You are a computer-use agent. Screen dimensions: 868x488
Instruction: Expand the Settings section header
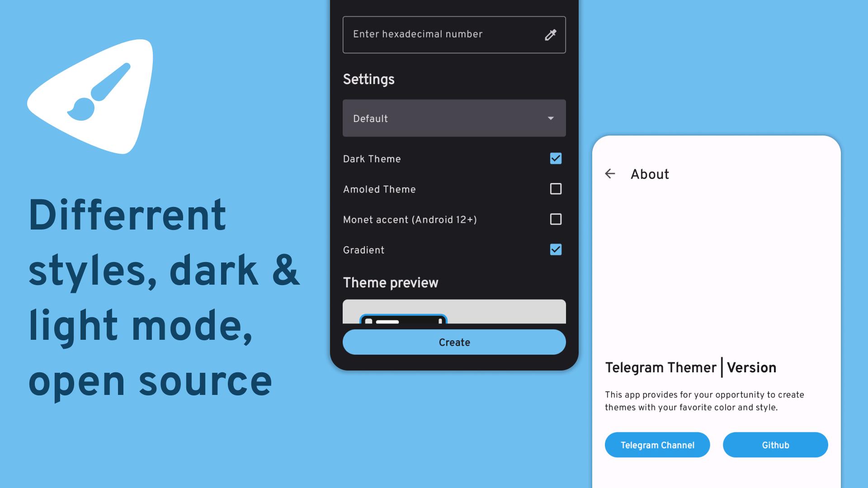click(369, 79)
